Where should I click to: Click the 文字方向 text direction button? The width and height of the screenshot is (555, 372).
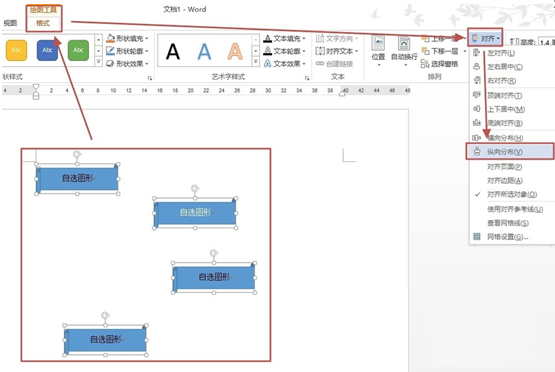[337, 38]
